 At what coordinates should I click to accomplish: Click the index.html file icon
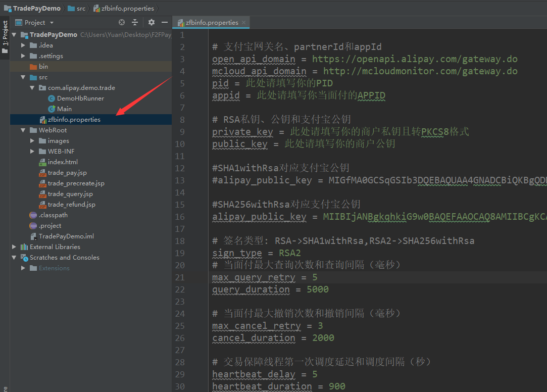point(42,162)
